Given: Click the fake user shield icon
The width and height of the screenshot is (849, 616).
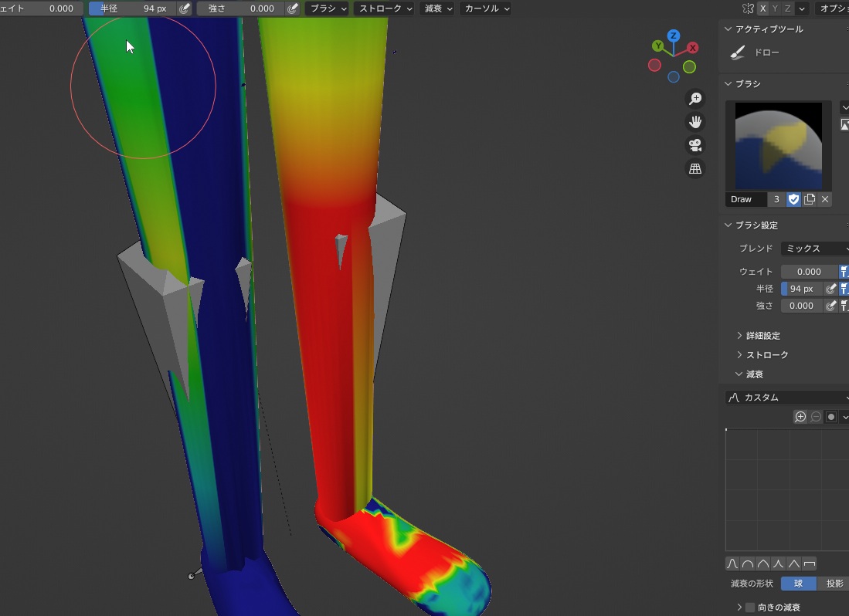Looking at the screenshot, I should click(793, 199).
